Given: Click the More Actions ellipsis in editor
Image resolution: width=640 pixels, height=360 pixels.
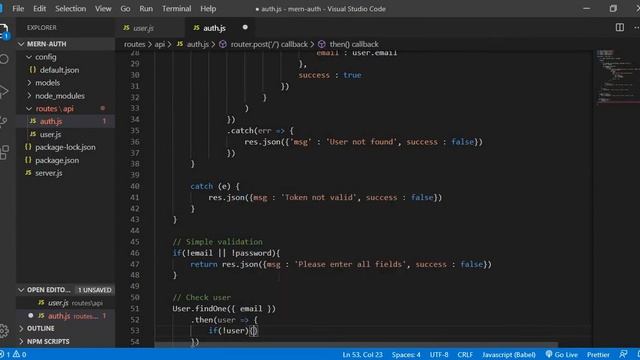Looking at the screenshot, I should (x=636, y=27).
